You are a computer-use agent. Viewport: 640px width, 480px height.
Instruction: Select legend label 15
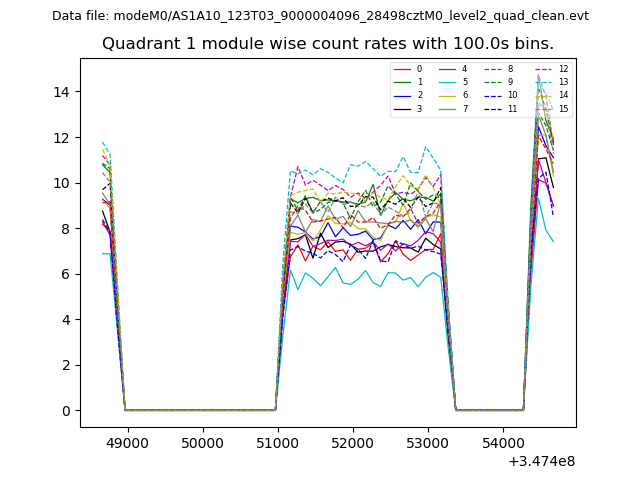(x=563, y=108)
